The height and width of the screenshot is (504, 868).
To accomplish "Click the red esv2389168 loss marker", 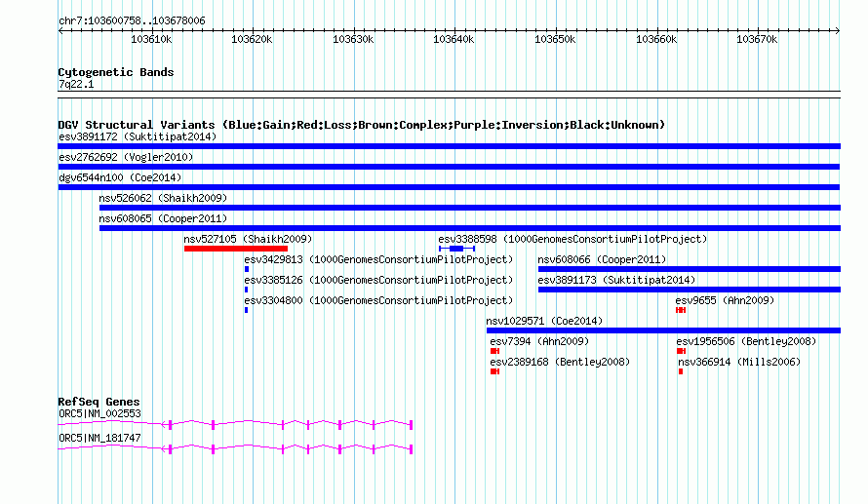I will click(x=494, y=371).
